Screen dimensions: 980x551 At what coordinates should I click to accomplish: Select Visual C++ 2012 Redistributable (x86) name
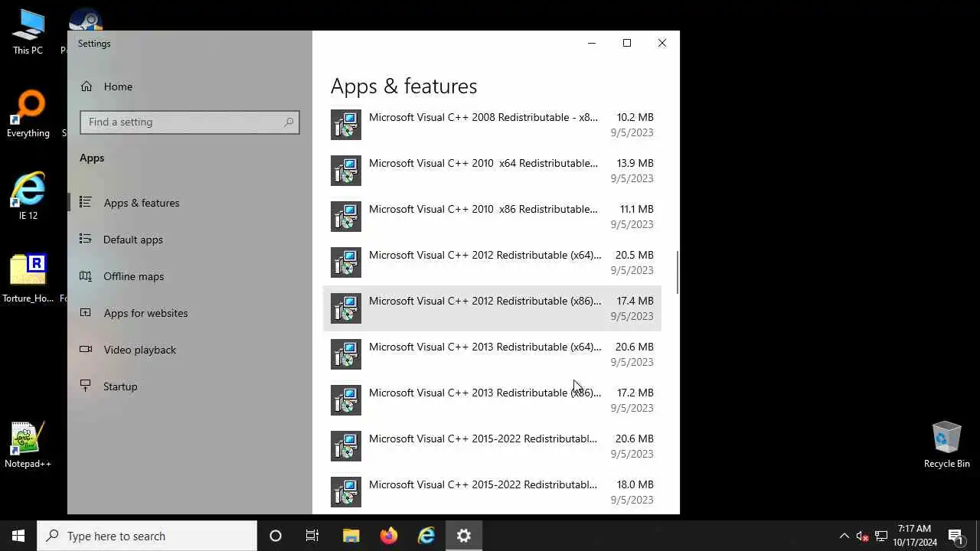click(485, 301)
